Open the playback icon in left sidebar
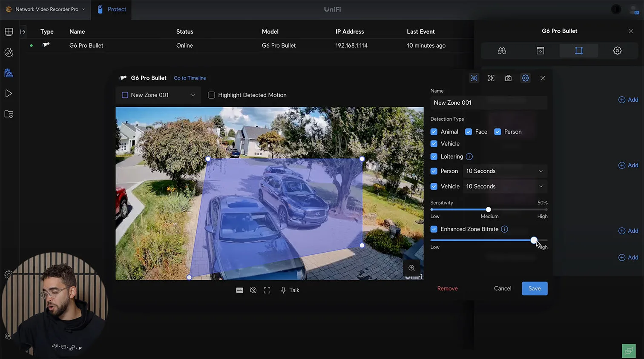Image resolution: width=644 pixels, height=359 pixels. click(9, 94)
